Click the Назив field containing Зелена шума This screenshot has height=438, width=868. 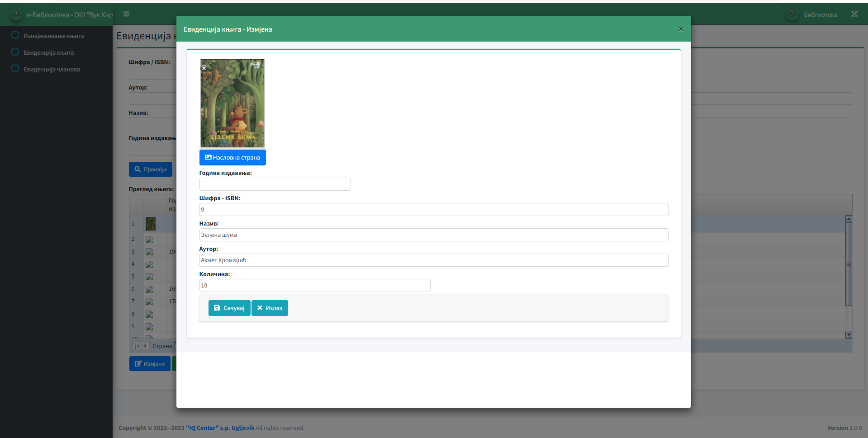click(433, 235)
